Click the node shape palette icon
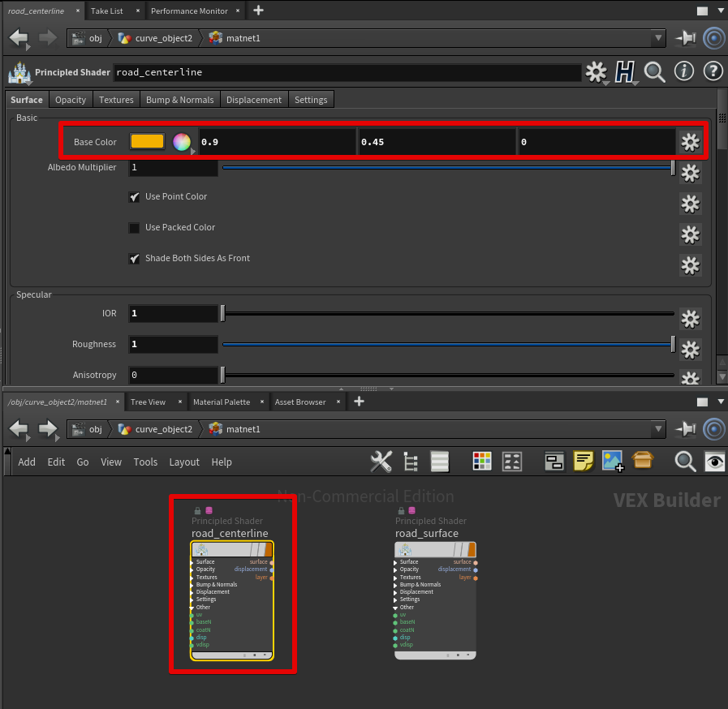728x709 pixels. point(512,462)
